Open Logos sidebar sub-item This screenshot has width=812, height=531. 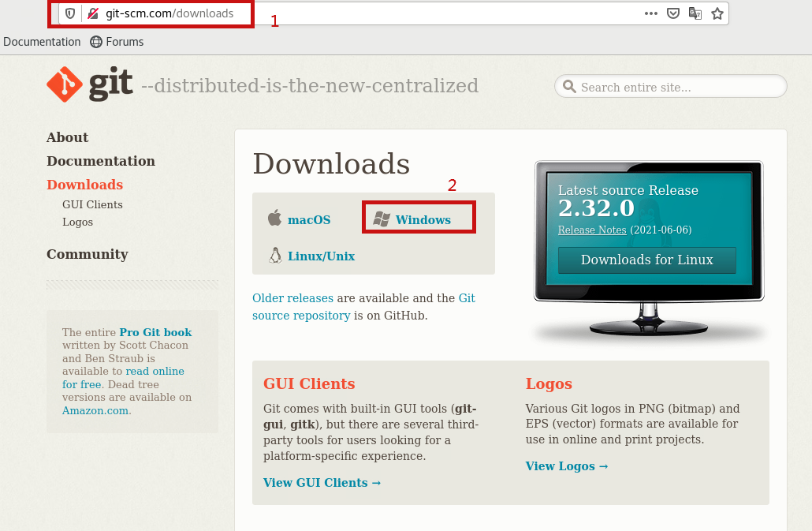[78, 222]
